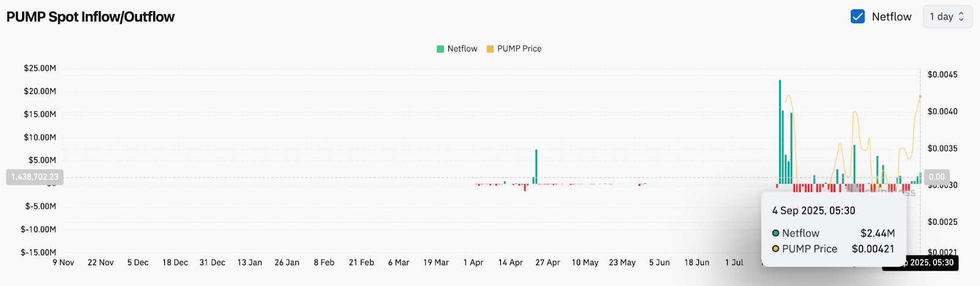Toggle the PUMP Price legend series
980x286 pixels.
(x=514, y=48)
